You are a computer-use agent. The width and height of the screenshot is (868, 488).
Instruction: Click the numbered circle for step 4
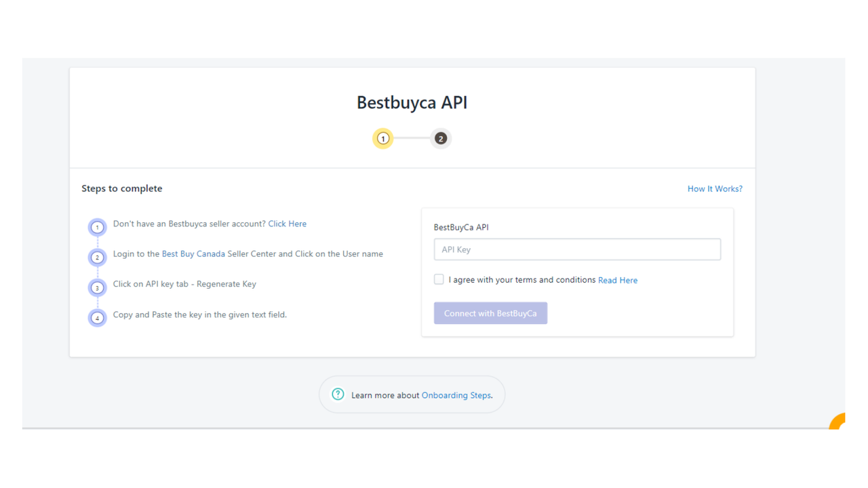97,317
